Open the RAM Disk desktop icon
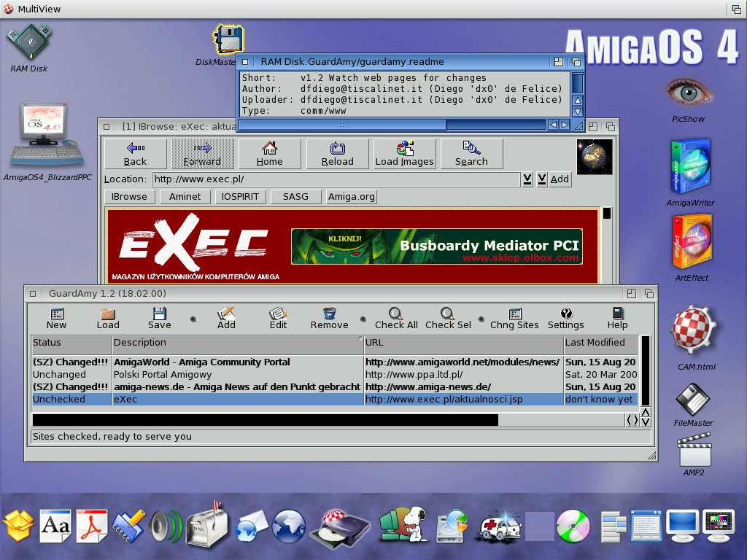The height and width of the screenshot is (560, 747). click(29, 48)
